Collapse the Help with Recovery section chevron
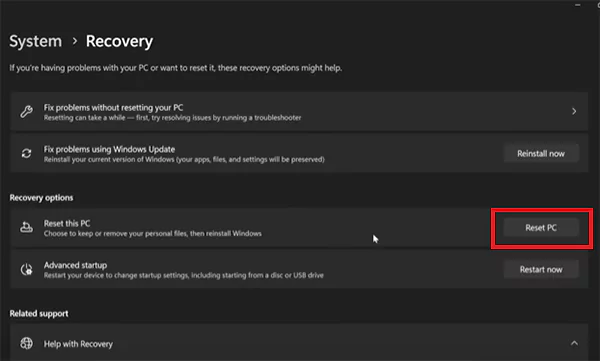 (574, 343)
